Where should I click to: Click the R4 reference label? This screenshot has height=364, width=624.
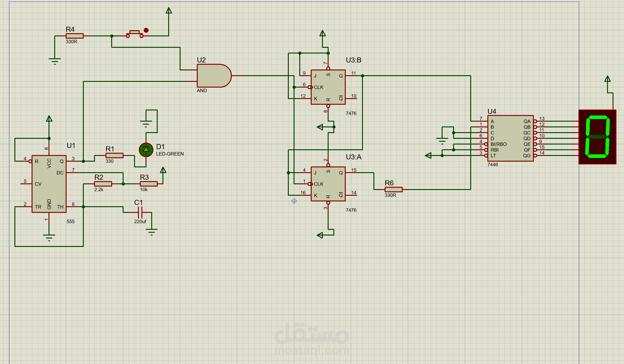click(x=70, y=29)
